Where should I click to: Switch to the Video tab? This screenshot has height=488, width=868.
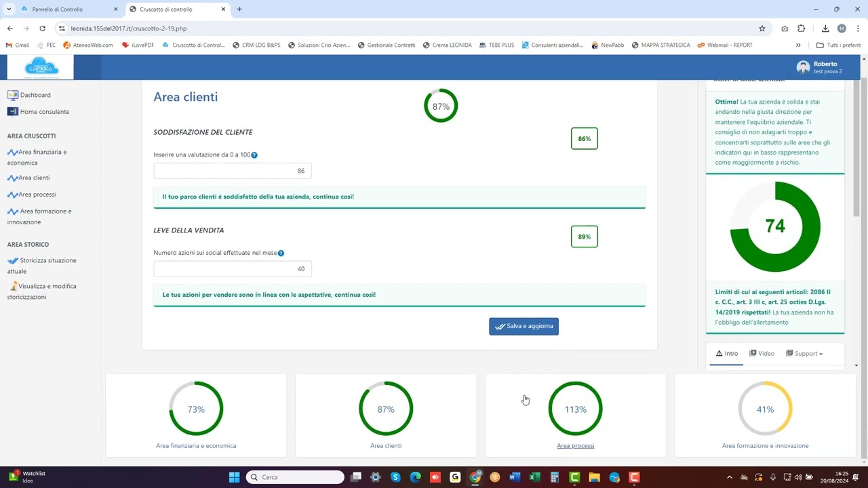click(x=762, y=353)
